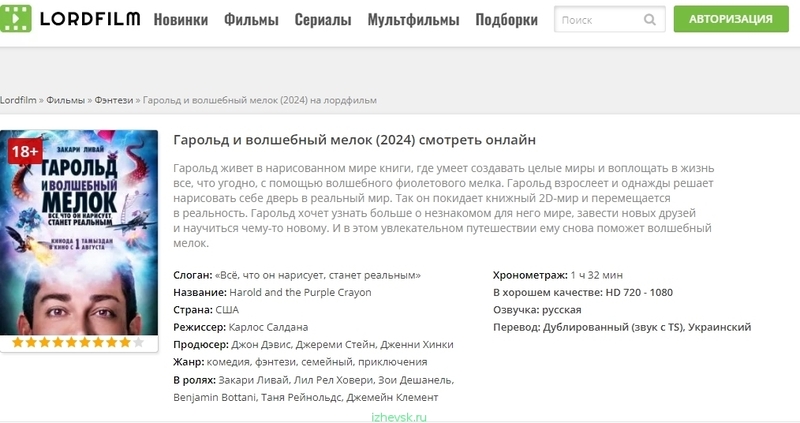Open the Гарольд и волшебный мелок poster

point(79,233)
